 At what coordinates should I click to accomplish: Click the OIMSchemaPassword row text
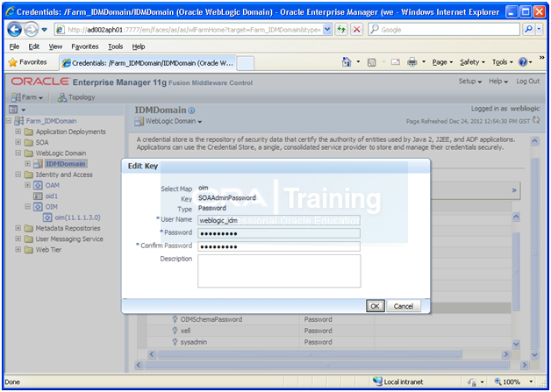point(211,319)
